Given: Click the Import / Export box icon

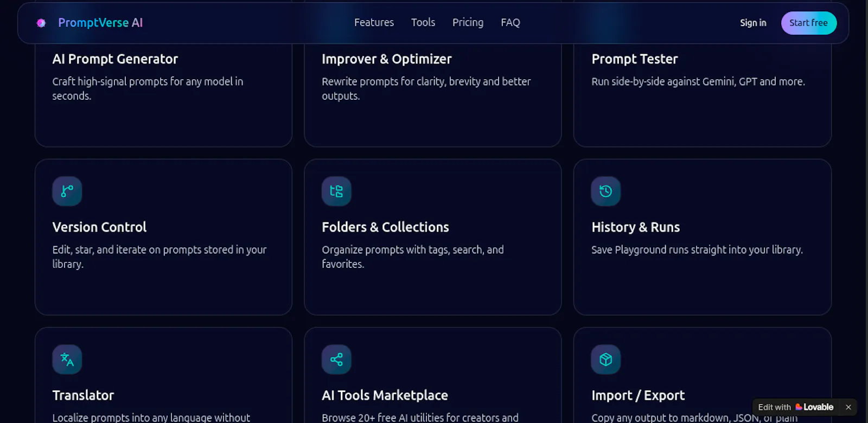Looking at the screenshot, I should tap(606, 360).
